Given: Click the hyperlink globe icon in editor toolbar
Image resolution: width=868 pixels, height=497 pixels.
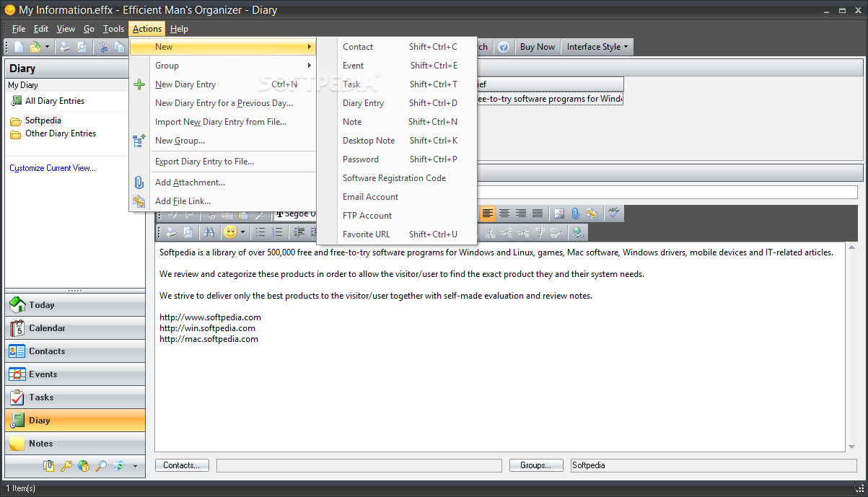Looking at the screenshot, I should (x=577, y=232).
